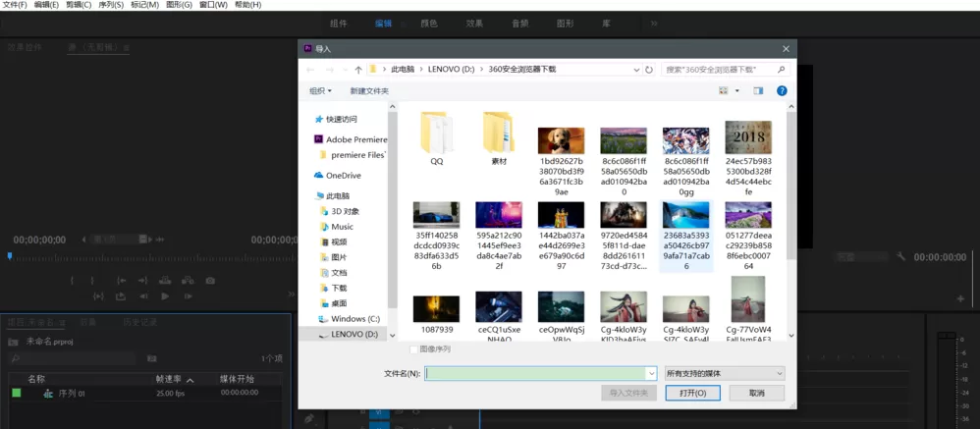Open the 所有支持的媒体 file type dropdown
The height and width of the screenshot is (429, 980).
[x=725, y=373]
